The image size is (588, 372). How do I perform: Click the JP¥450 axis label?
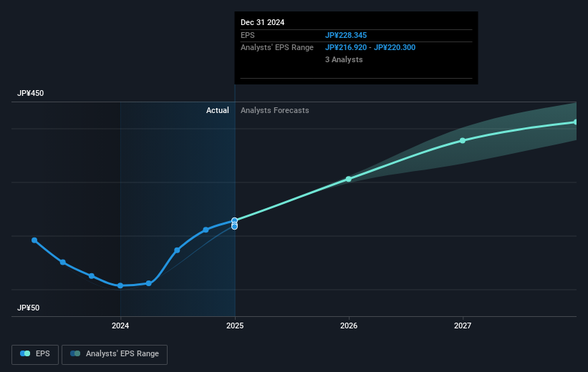point(30,93)
